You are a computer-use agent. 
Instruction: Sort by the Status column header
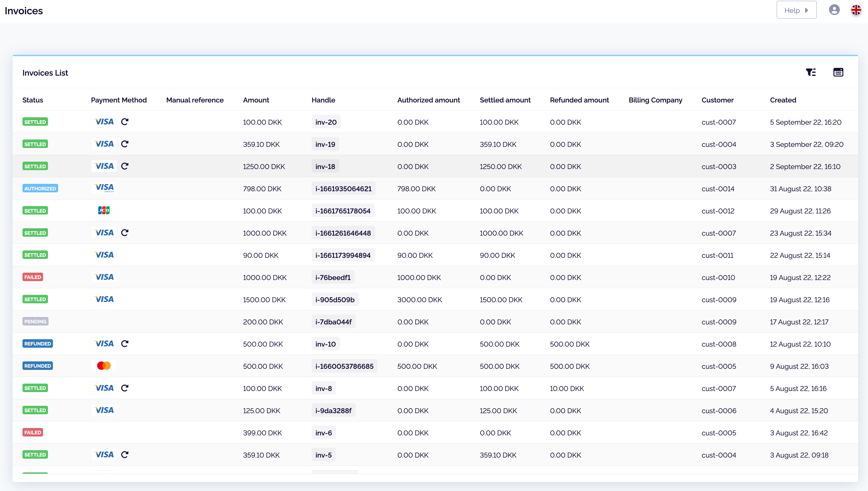(x=33, y=100)
